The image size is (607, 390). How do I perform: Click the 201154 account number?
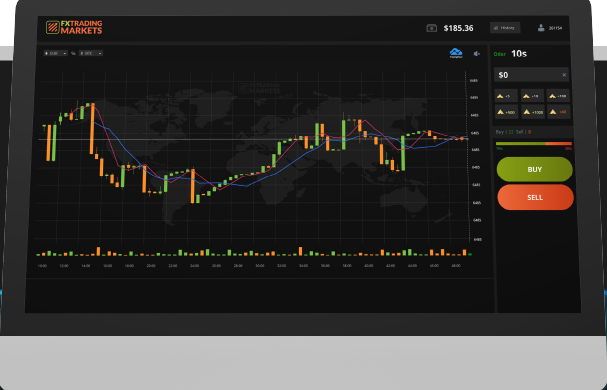pyautogui.click(x=555, y=28)
